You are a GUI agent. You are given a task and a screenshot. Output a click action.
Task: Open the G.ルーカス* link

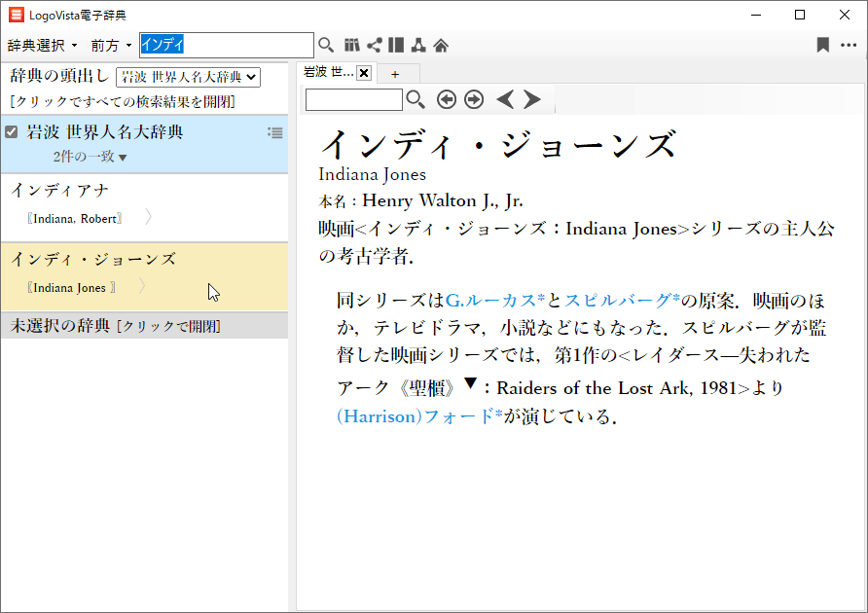point(495,300)
